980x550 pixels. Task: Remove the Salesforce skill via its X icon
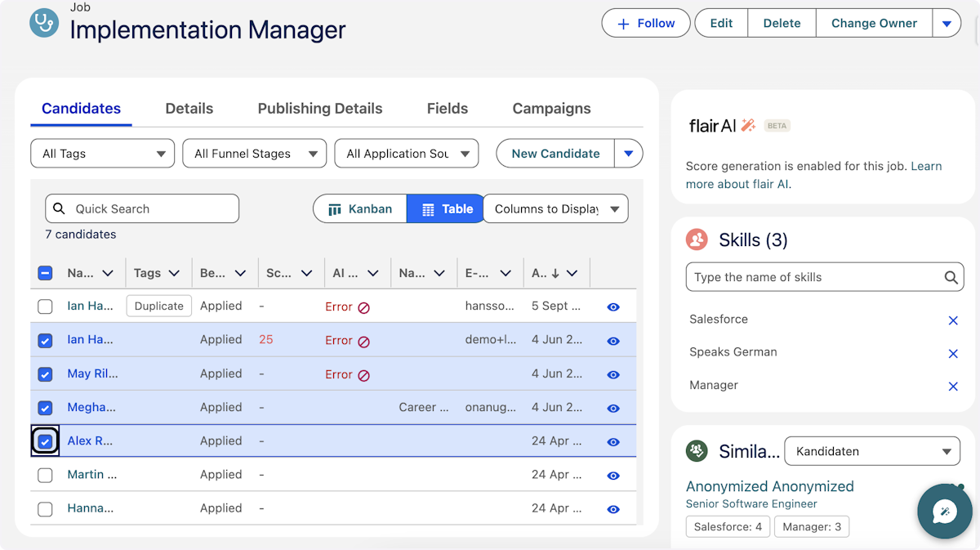coord(953,320)
